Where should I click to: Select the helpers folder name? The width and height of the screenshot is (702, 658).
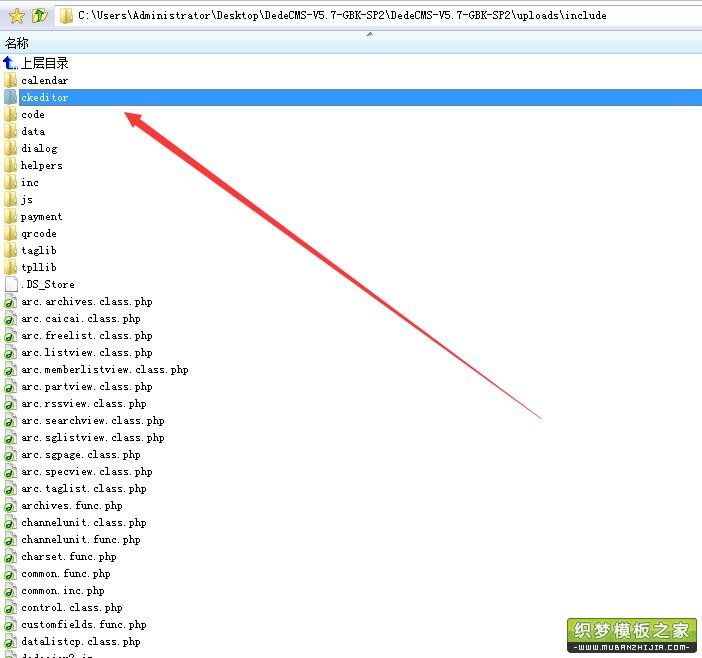point(42,166)
